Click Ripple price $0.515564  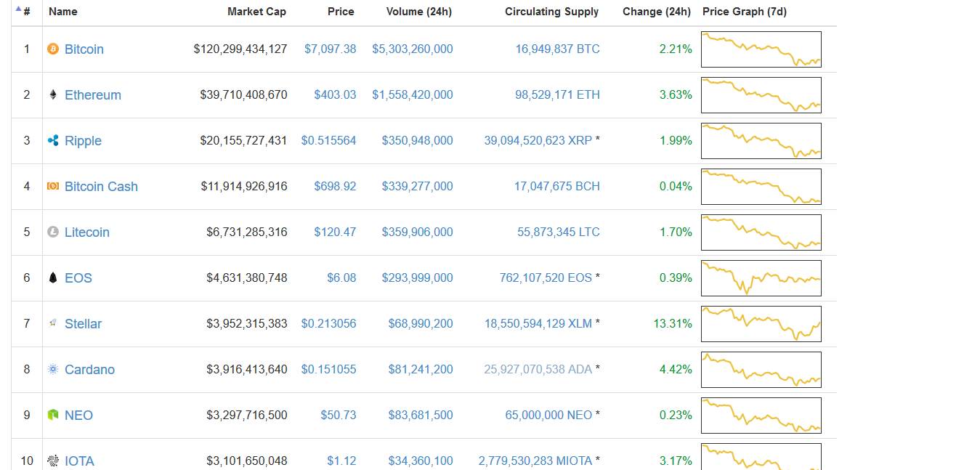click(x=328, y=140)
